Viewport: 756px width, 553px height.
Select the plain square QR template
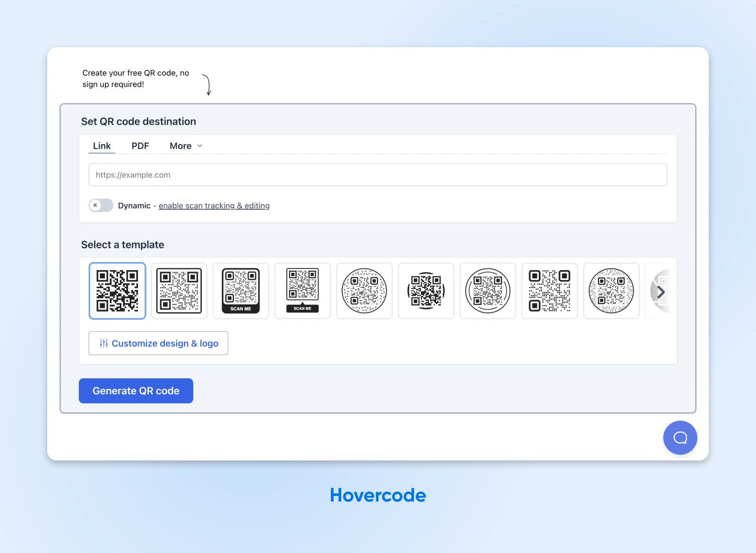coord(118,291)
